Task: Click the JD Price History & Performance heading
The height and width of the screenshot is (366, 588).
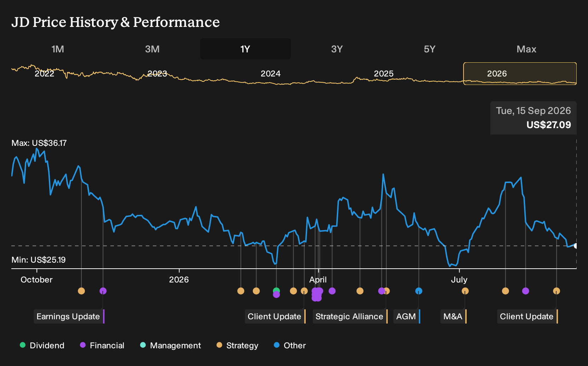Action: [115, 22]
